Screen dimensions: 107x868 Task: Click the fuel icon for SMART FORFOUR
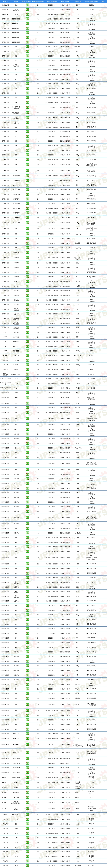27,815
